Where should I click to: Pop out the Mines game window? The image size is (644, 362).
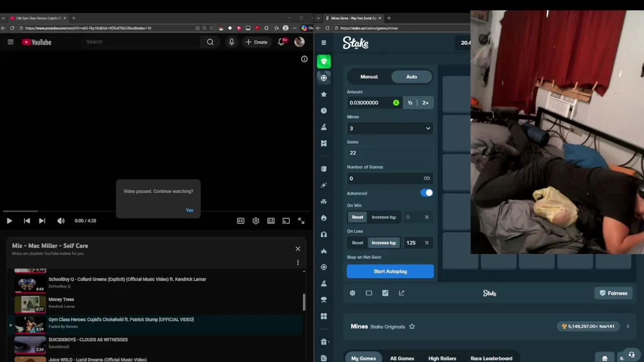click(401, 293)
